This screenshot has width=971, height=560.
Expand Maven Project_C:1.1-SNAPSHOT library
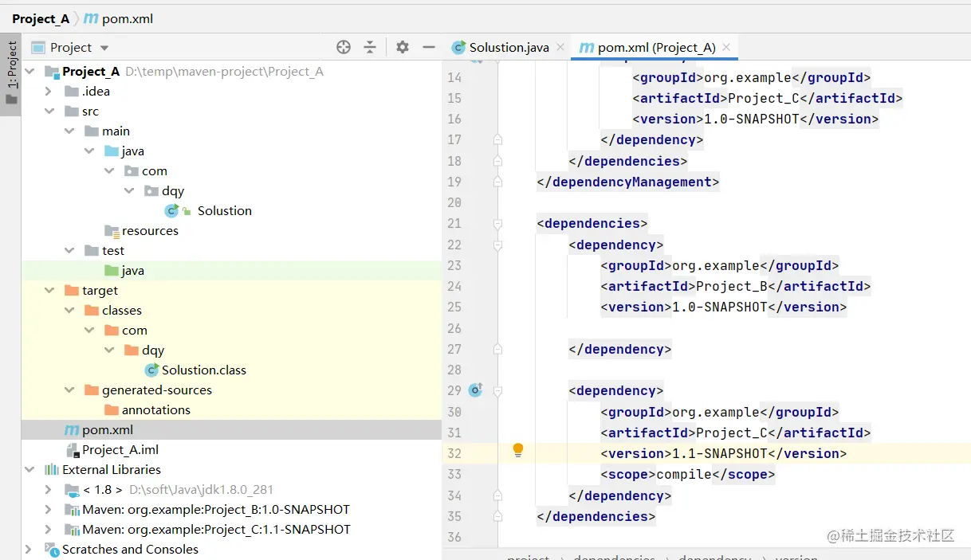49,529
